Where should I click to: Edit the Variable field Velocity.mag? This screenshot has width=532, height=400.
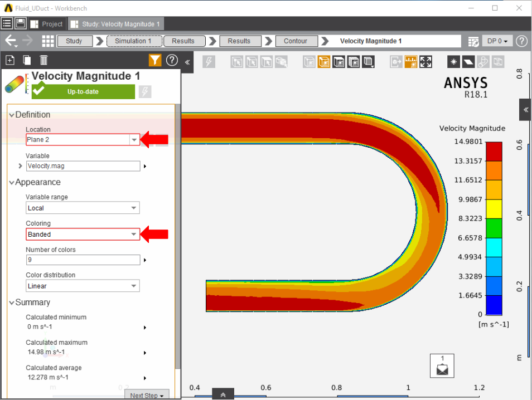pos(83,166)
